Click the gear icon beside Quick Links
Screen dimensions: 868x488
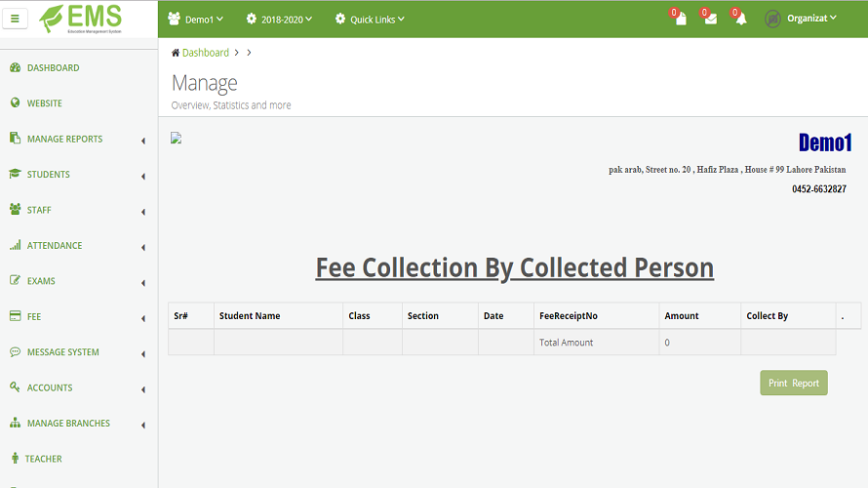tap(340, 19)
